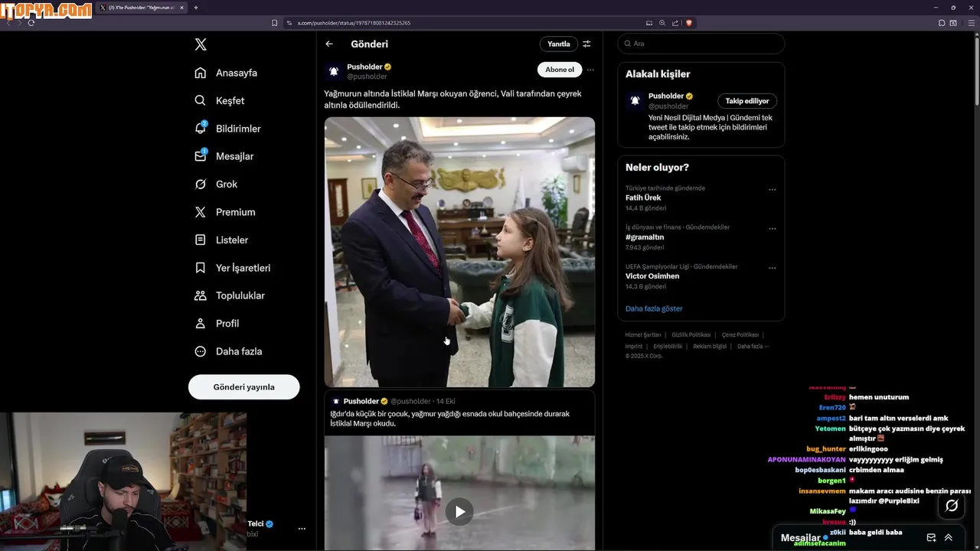Select the X Pusholder browser tab
This screenshot has width=980, height=551.
coord(142,8)
